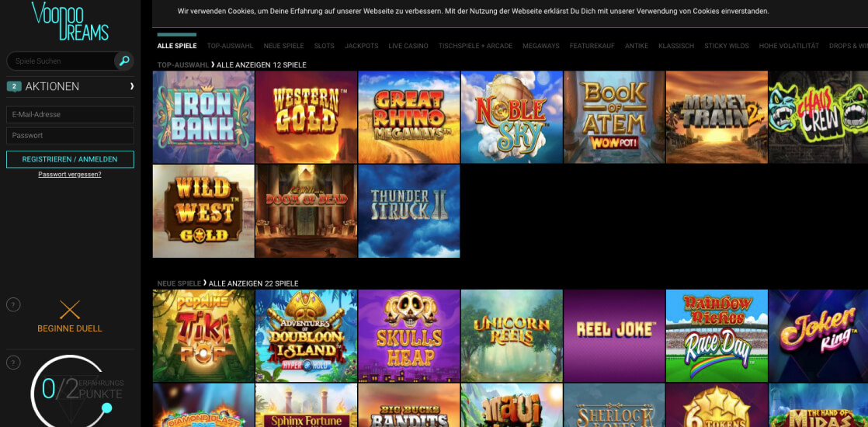Open the Iron Bank game
The width and height of the screenshot is (868, 427).
[x=203, y=117]
